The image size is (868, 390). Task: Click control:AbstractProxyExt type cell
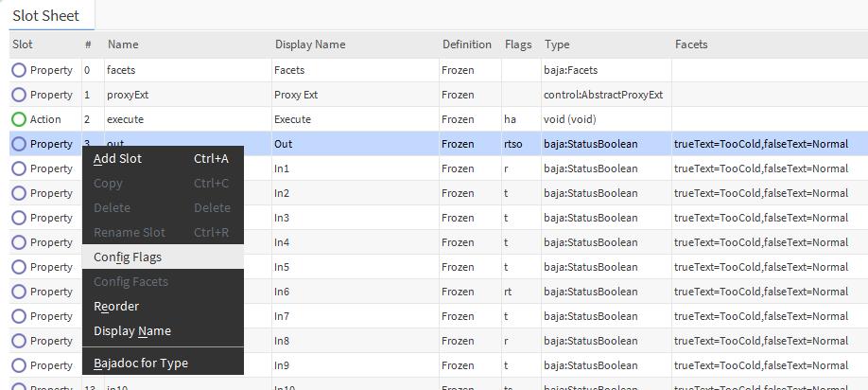(x=603, y=95)
